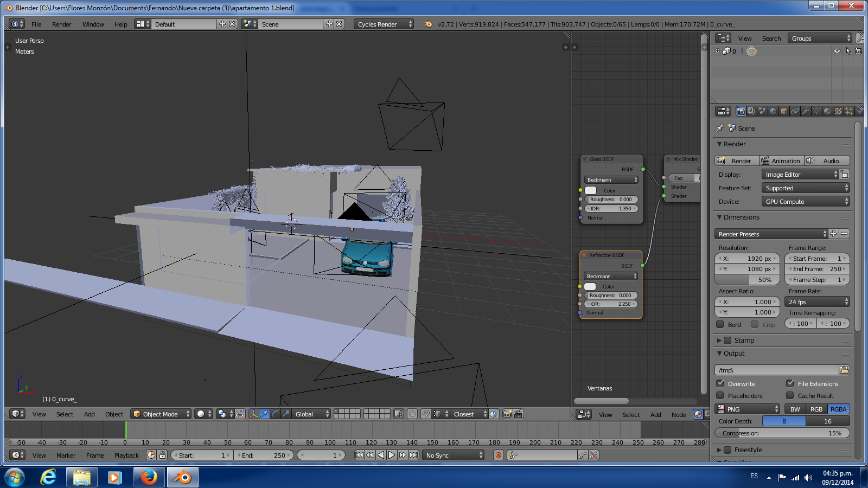Open the Cycles Render engine dropdown

(384, 24)
